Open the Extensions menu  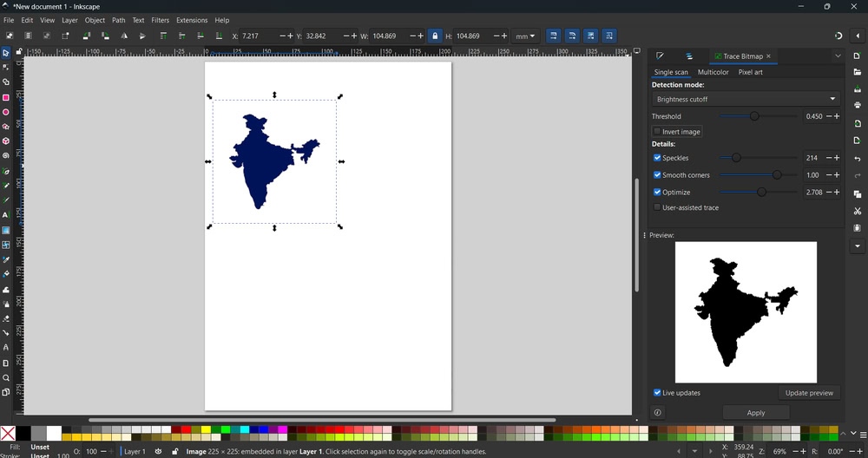(x=192, y=20)
